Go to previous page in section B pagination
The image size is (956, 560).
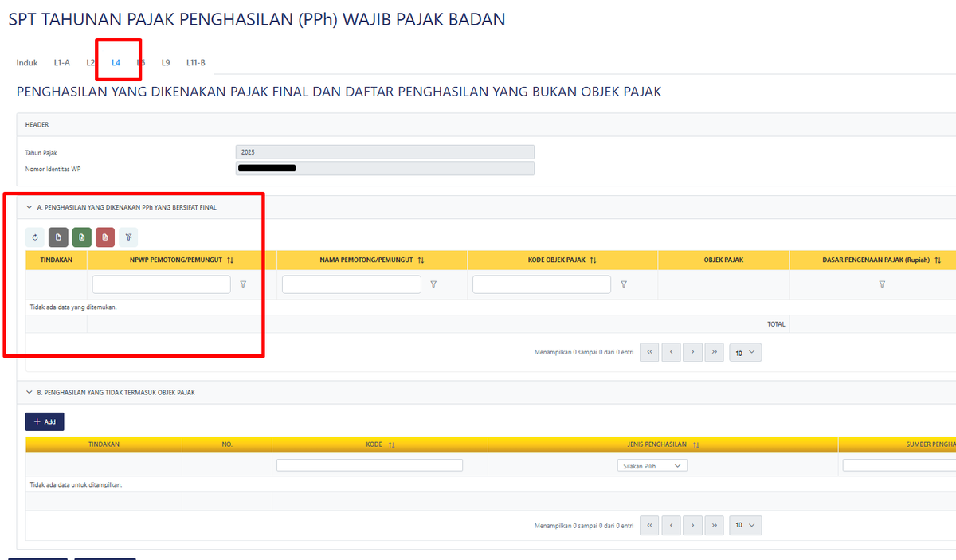coord(671,526)
